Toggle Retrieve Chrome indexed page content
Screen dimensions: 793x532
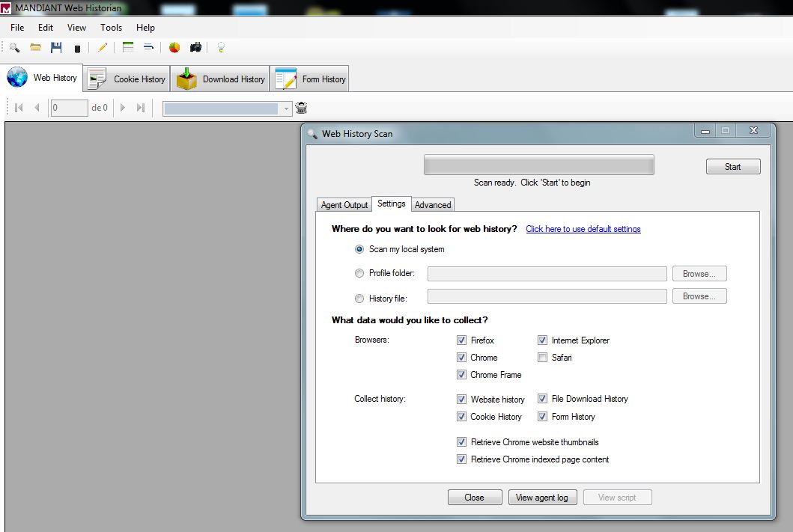pyautogui.click(x=461, y=459)
